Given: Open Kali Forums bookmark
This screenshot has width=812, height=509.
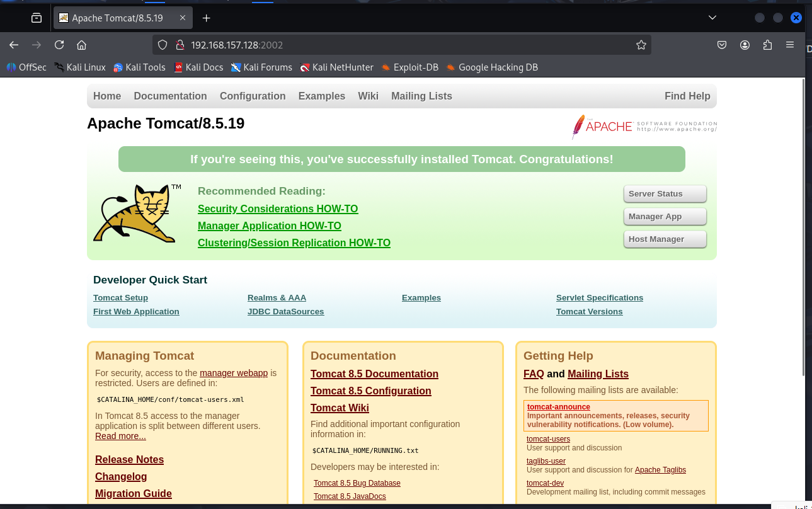Looking at the screenshot, I should (x=261, y=67).
